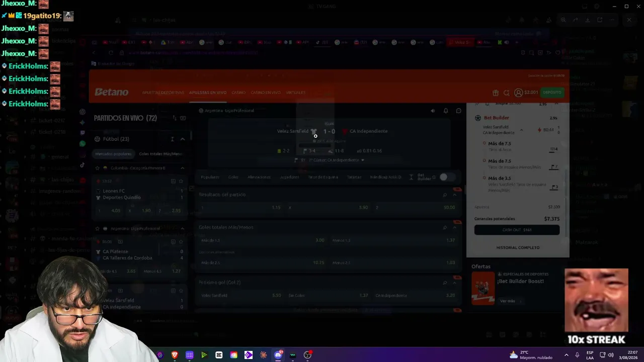Toggle the Bet Builder switch
The image size is (644, 362).
pyautogui.click(x=446, y=177)
